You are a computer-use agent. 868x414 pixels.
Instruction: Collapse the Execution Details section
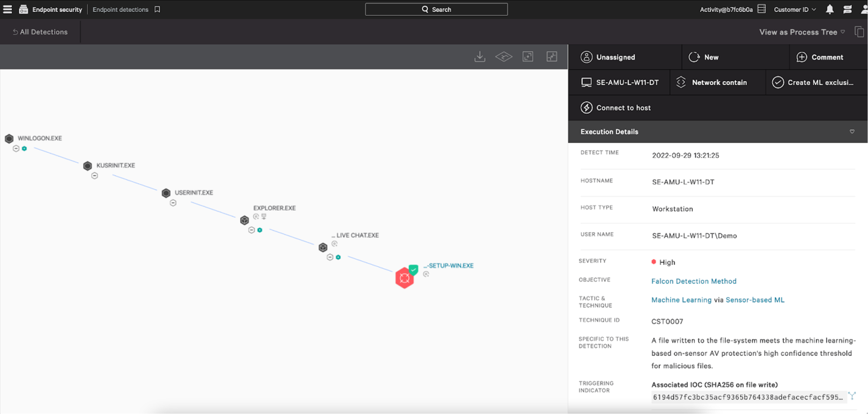point(852,131)
